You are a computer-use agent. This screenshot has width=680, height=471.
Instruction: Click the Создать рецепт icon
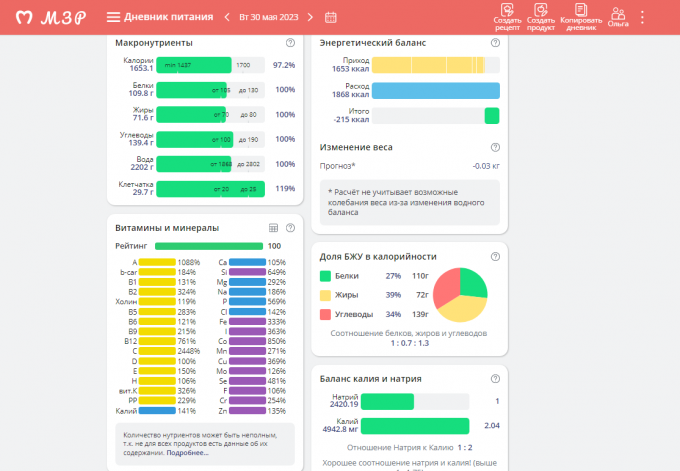[x=507, y=12]
